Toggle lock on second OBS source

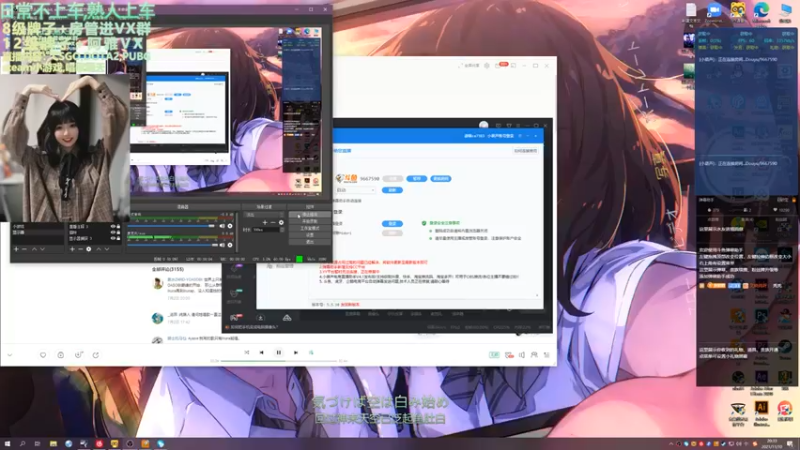[x=118, y=232]
